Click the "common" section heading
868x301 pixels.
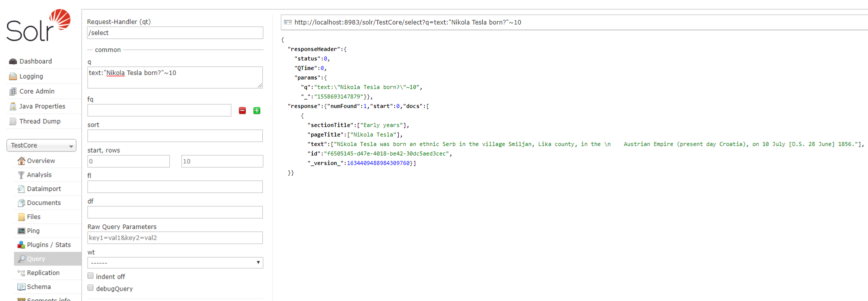click(x=108, y=50)
